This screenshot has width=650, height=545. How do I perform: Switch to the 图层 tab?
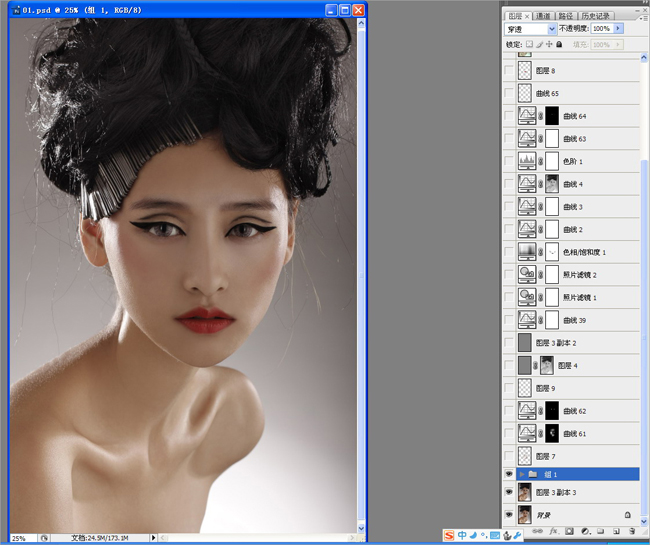coord(515,16)
